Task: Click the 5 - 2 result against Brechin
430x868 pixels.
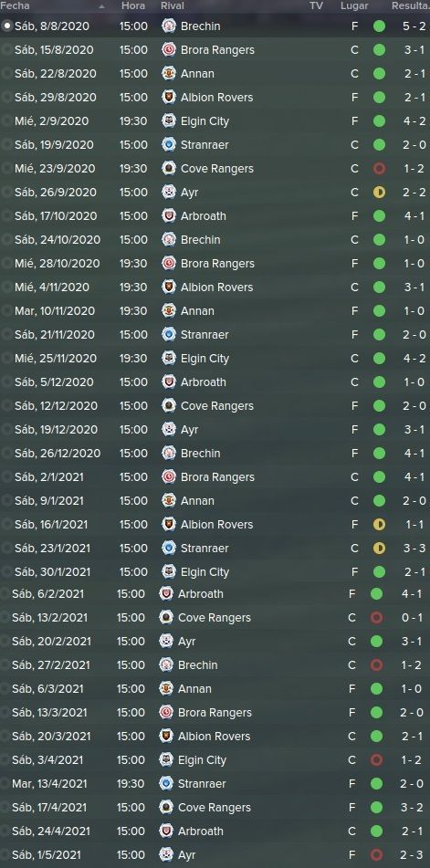Action: tap(414, 26)
